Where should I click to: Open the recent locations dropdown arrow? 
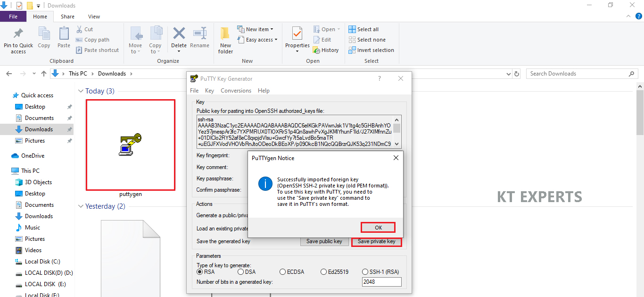[x=34, y=74]
